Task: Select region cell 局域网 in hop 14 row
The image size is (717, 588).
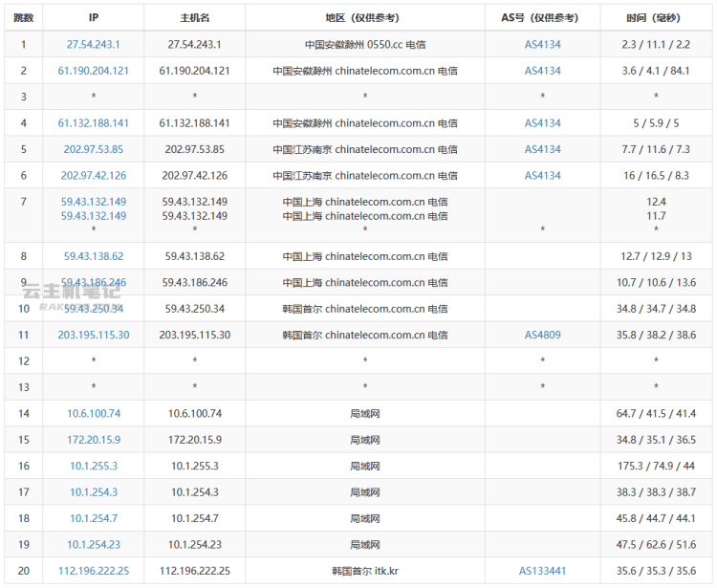Action: pos(365,413)
